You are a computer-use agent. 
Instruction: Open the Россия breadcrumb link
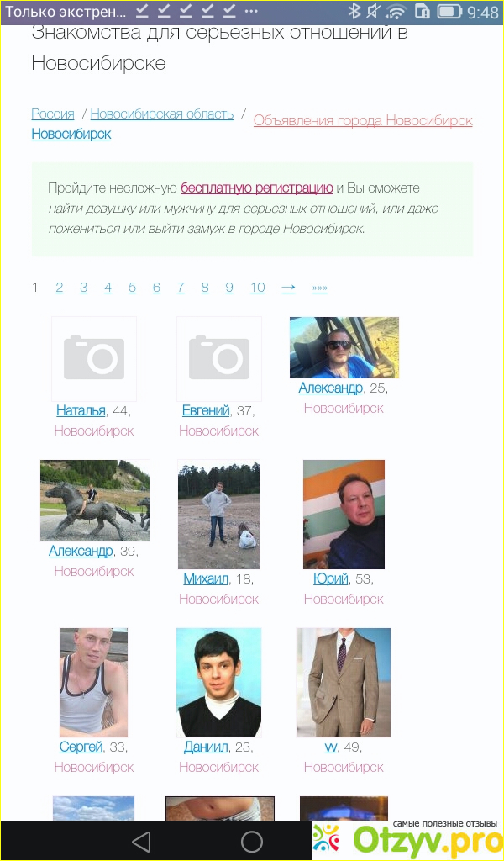[53, 114]
